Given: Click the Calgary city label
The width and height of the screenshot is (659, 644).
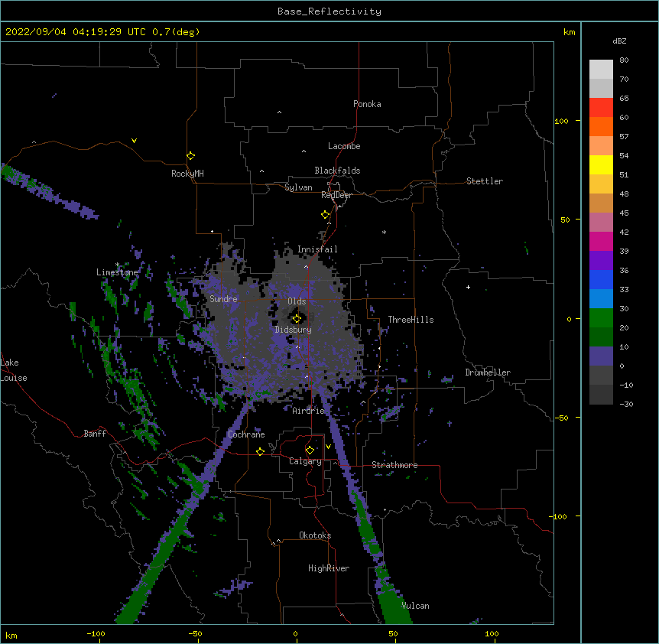Looking at the screenshot, I should tap(305, 461).
